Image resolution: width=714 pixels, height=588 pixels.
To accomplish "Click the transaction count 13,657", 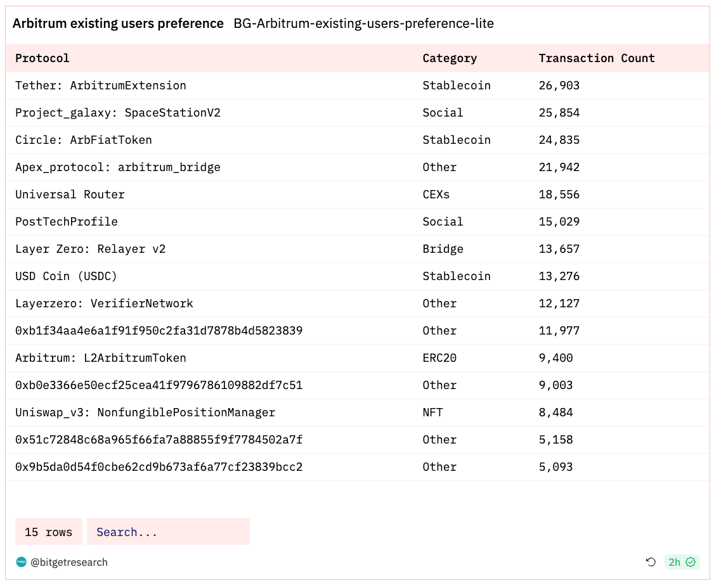I will (x=559, y=249).
